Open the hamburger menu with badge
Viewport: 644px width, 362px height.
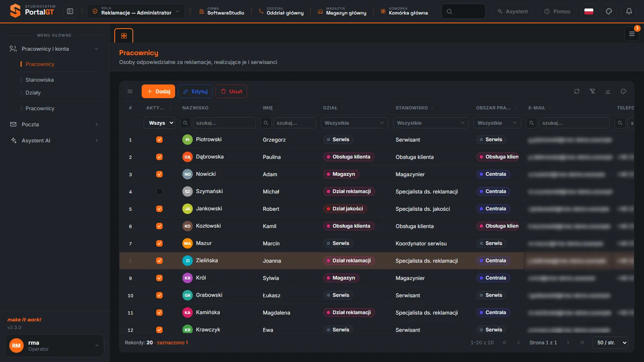point(632,34)
